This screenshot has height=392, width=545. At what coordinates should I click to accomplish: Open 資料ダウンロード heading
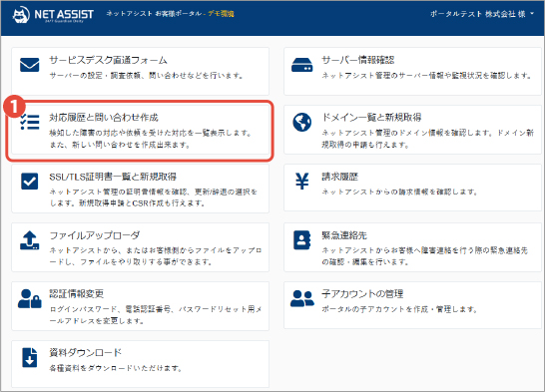86,353
